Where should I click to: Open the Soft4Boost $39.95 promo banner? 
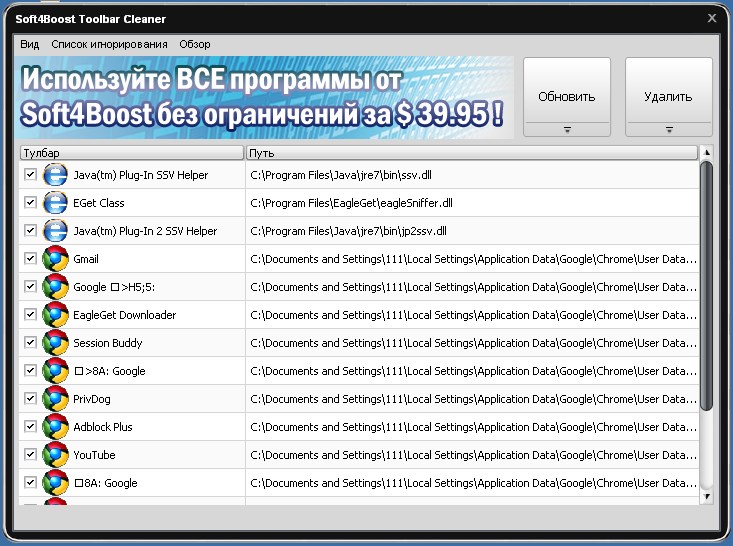tap(264, 97)
